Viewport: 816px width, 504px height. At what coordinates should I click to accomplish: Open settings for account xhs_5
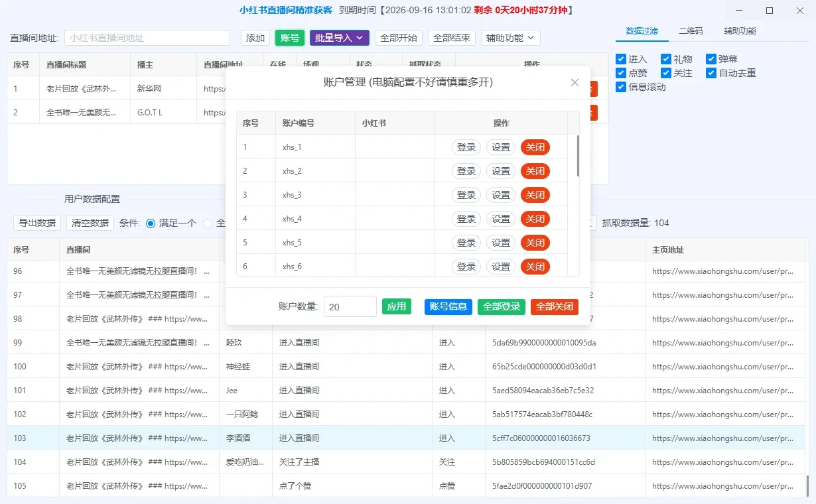point(501,243)
